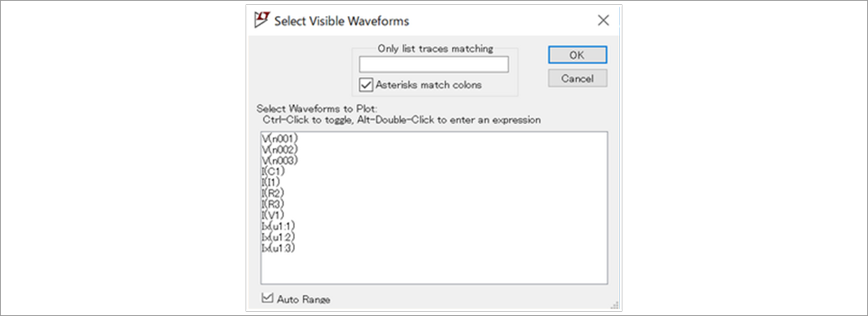Screen dimensions: 868x316
Task: Select the I(C1) trace
Action: pyautogui.click(x=273, y=171)
